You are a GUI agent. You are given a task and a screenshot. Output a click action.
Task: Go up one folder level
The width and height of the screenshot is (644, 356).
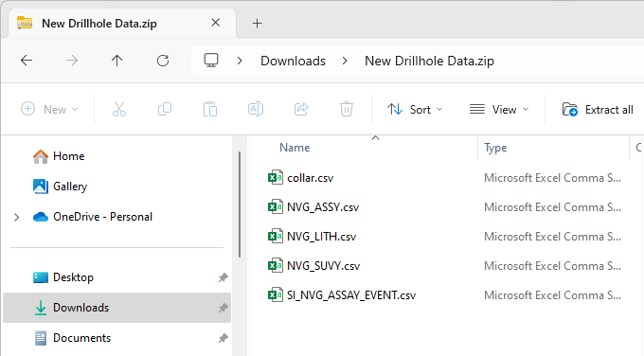click(117, 61)
